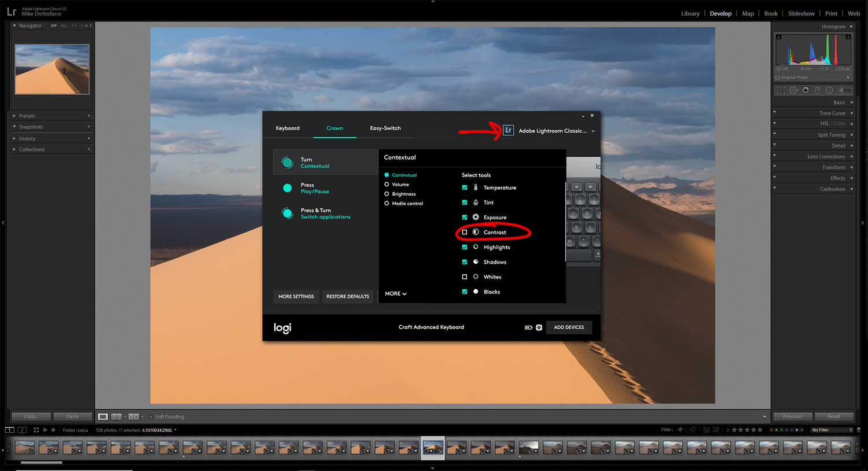Enable the Contrast tool checkbox
The image size is (868, 471).
(465, 232)
